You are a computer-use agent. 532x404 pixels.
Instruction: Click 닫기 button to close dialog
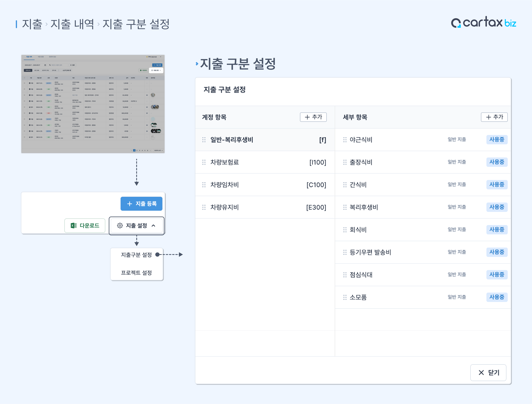coord(488,373)
